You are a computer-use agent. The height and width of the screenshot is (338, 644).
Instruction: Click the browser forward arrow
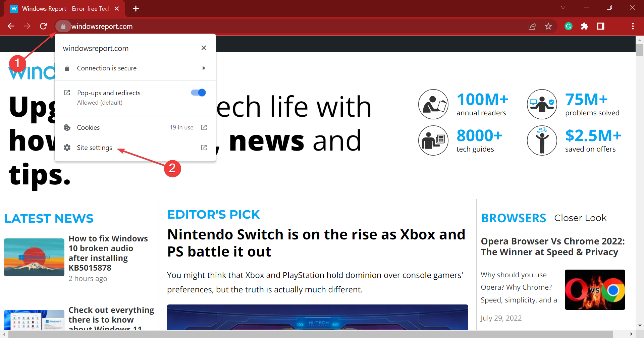click(27, 26)
